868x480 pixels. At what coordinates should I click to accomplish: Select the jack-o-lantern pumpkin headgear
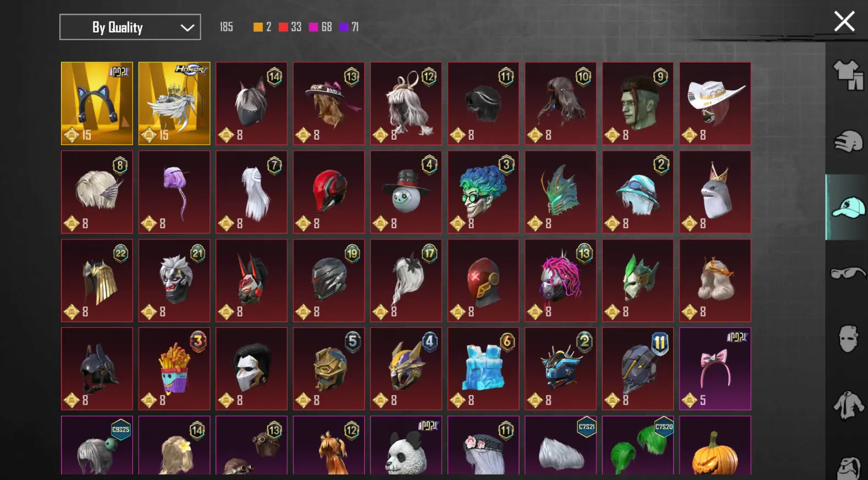tap(715, 445)
